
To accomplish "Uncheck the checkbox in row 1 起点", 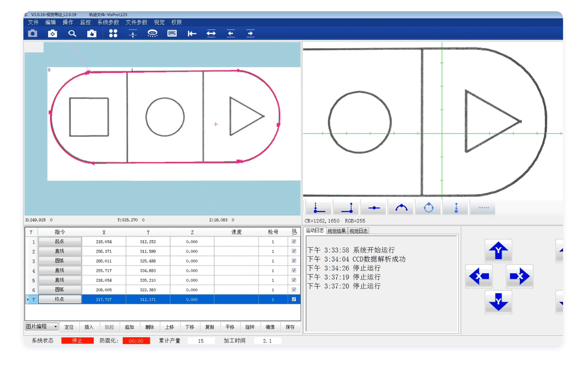I will (294, 241).
